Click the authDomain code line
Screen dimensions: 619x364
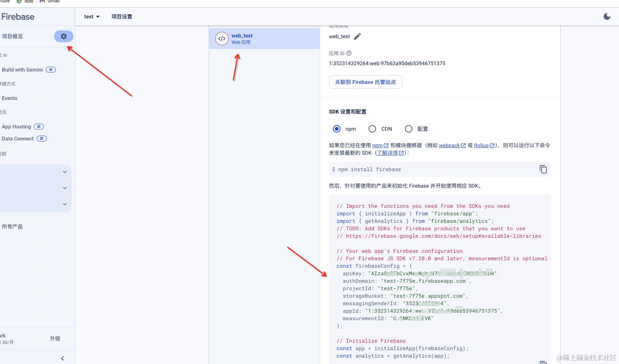pyautogui.click(x=407, y=281)
